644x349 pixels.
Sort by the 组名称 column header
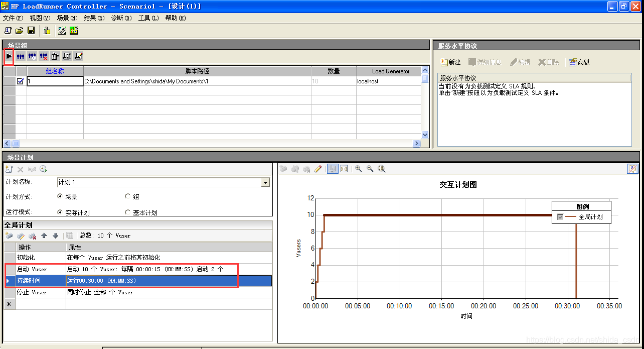(55, 71)
